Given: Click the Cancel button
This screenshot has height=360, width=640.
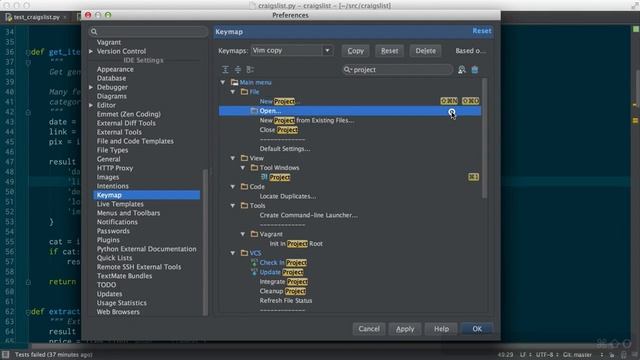Looking at the screenshot, I should (x=369, y=329).
